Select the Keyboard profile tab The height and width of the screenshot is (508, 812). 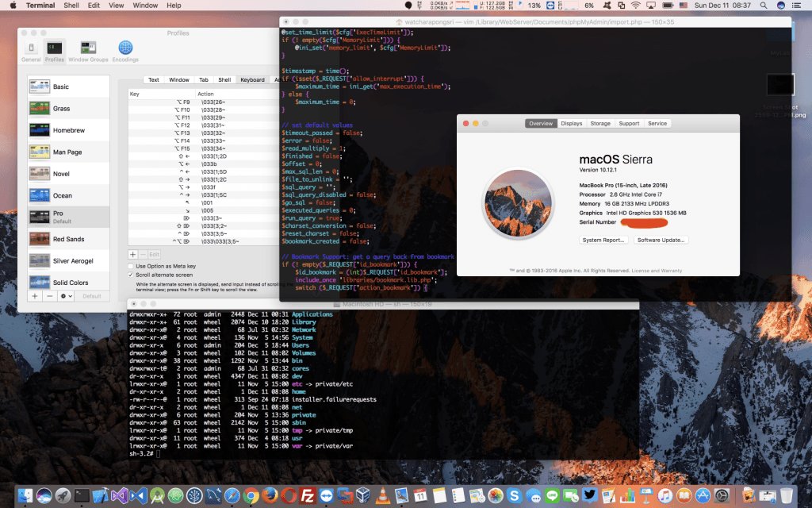click(x=252, y=80)
